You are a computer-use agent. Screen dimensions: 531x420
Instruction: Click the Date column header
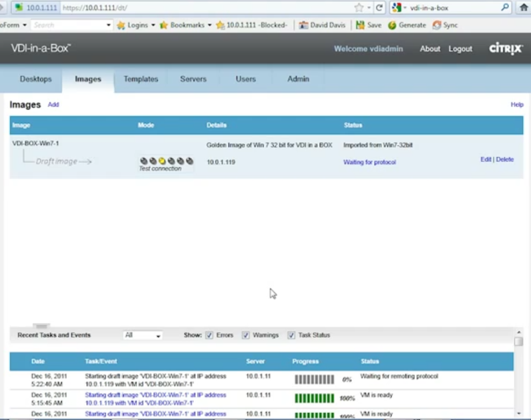38,362
